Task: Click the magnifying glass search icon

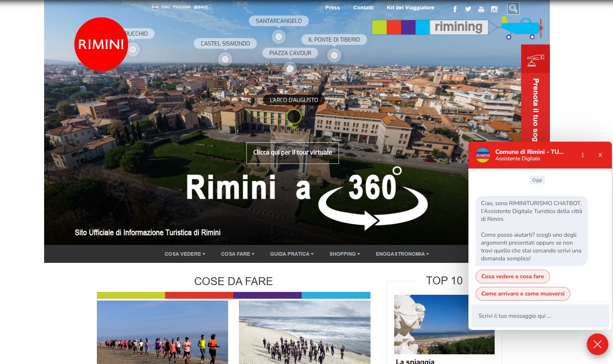Action: click(513, 8)
